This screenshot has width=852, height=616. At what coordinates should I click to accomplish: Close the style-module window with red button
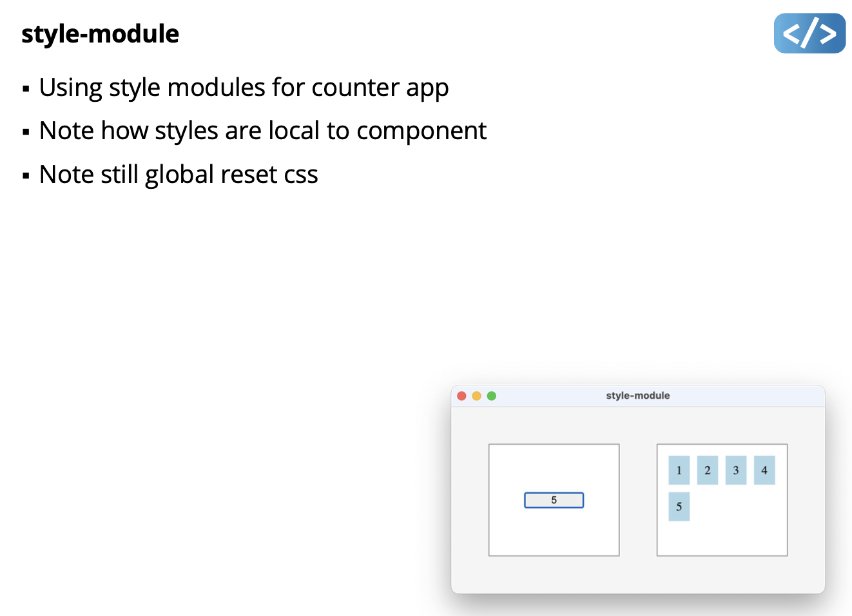pos(461,396)
